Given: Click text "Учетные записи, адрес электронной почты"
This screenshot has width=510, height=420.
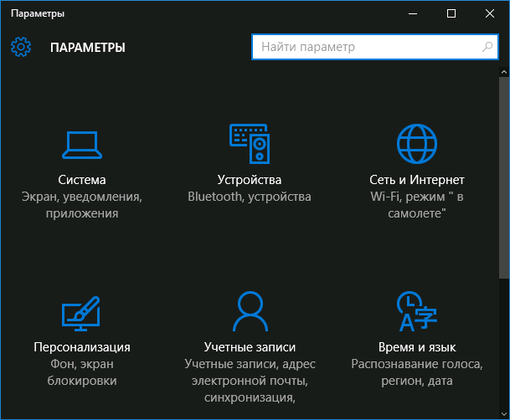Looking at the screenshot, I should coord(250,372).
